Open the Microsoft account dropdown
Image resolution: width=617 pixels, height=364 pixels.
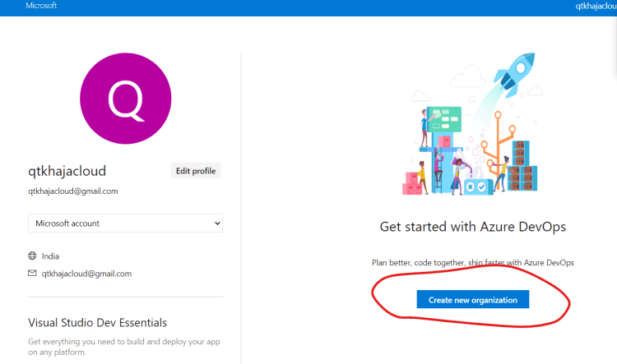(126, 223)
